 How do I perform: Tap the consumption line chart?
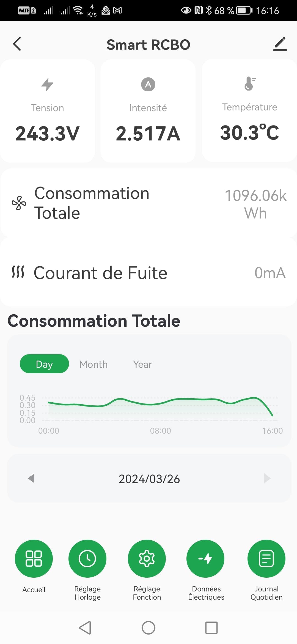click(x=160, y=409)
